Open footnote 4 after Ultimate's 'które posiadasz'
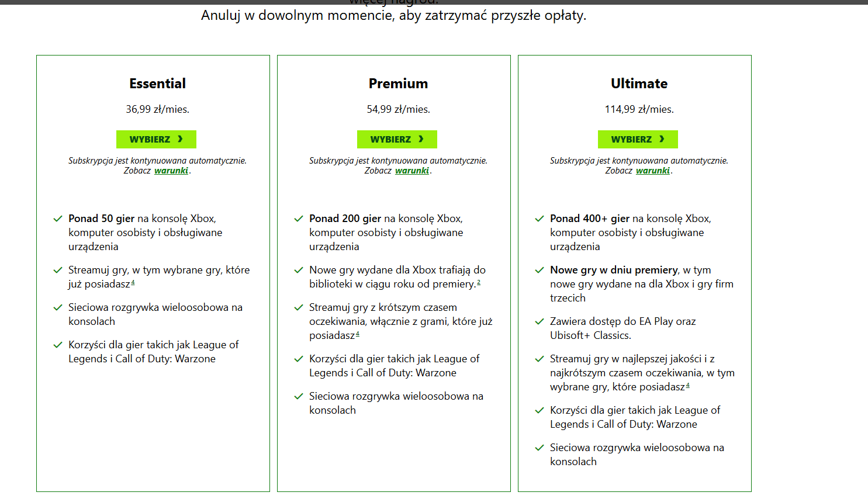Viewport: 868px width, 499px height. 687,386
